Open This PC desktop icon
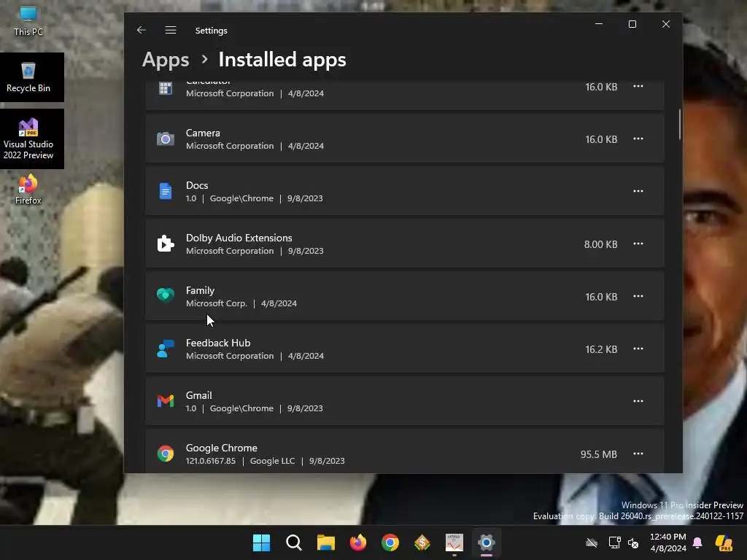The image size is (747, 560). (x=28, y=22)
